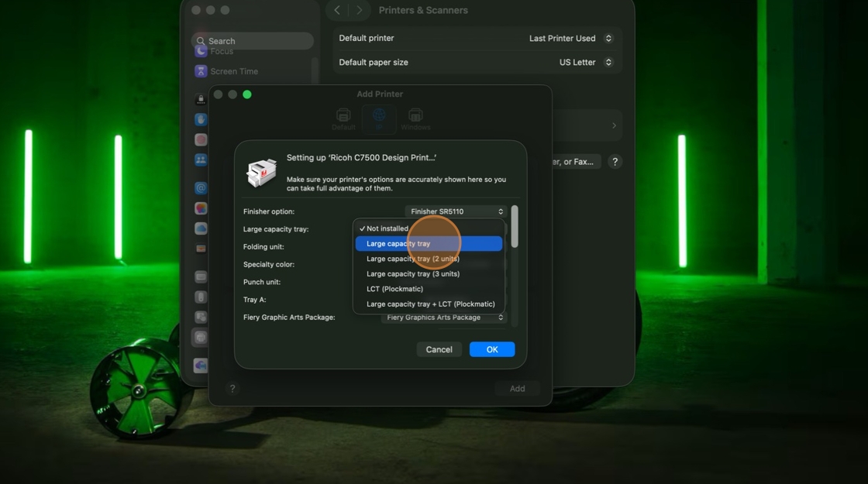This screenshot has height=484, width=868.
Task: Open Mouse sidebar icon
Action: pos(201,297)
